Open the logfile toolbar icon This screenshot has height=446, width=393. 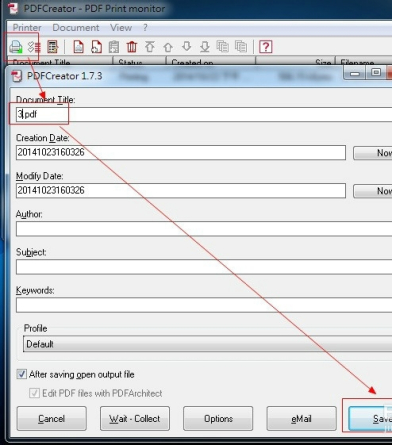click(x=52, y=47)
